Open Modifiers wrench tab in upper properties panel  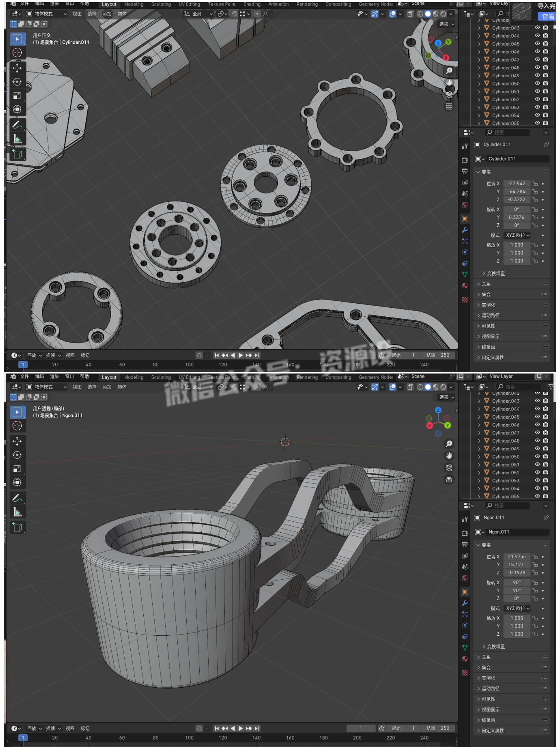(x=465, y=230)
